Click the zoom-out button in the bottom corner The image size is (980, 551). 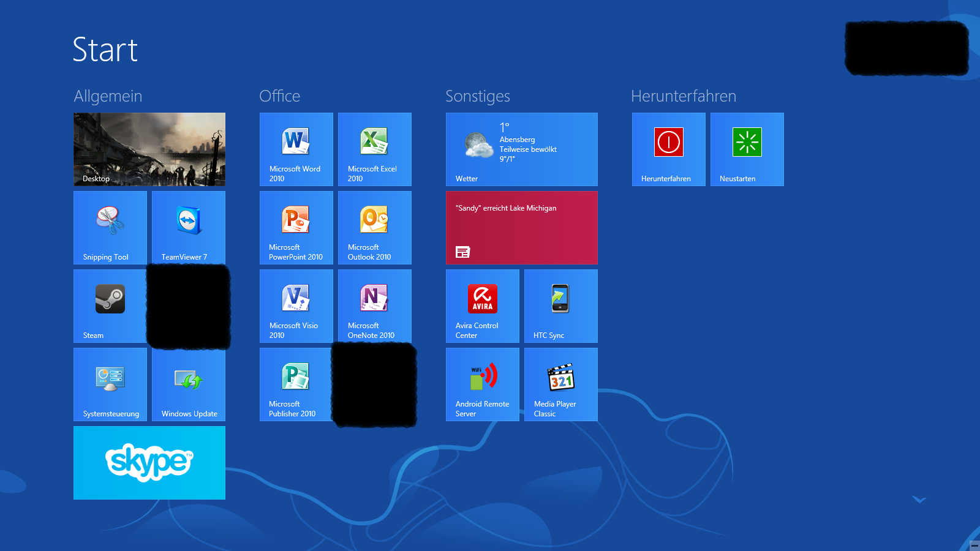pos(974,545)
